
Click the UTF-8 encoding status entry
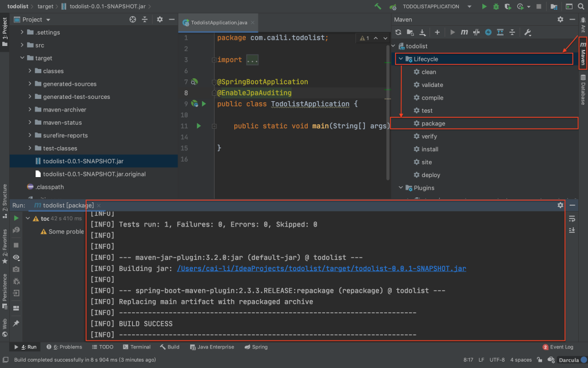497,360
